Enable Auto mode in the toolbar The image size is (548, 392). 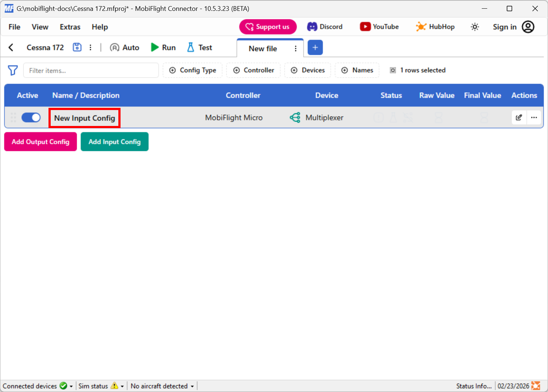click(124, 47)
